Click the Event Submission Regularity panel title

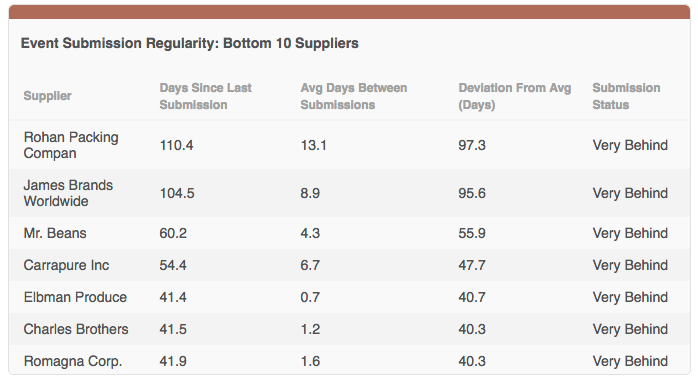[x=190, y=43]
